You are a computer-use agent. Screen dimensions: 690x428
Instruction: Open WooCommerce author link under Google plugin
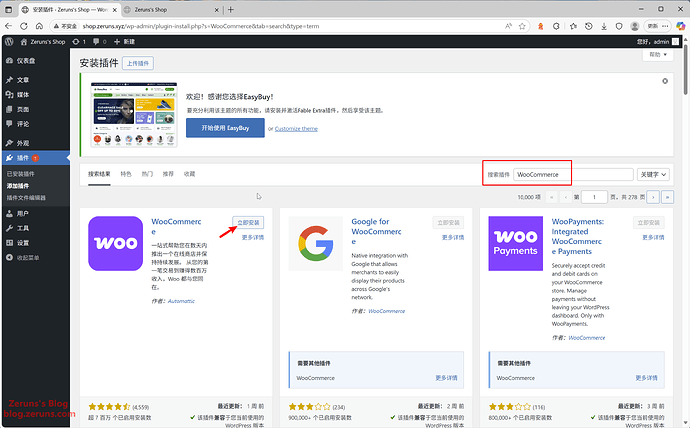tap(386, 311)
